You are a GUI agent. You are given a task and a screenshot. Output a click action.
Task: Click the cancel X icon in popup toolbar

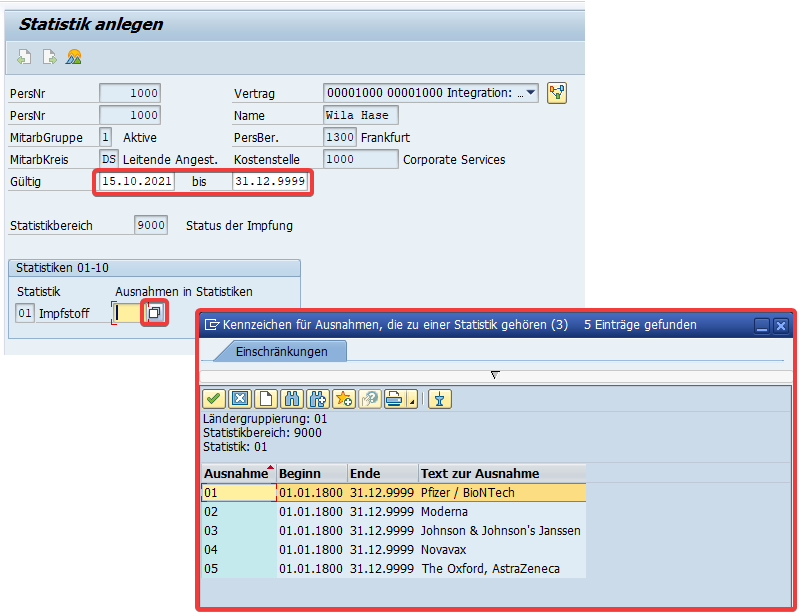tap(240, 399)
